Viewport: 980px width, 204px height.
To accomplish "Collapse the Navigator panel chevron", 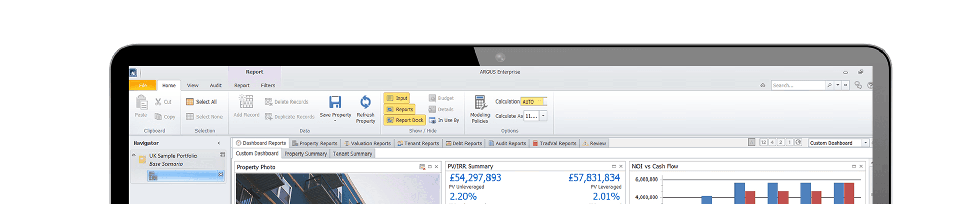I will click(219, 143).
